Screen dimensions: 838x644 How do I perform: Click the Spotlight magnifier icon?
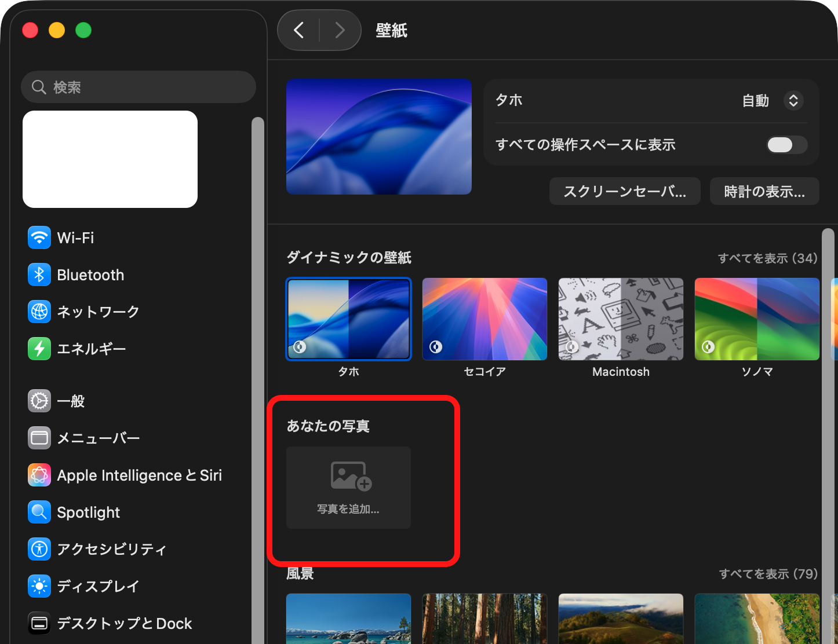(x=39, y=512)
